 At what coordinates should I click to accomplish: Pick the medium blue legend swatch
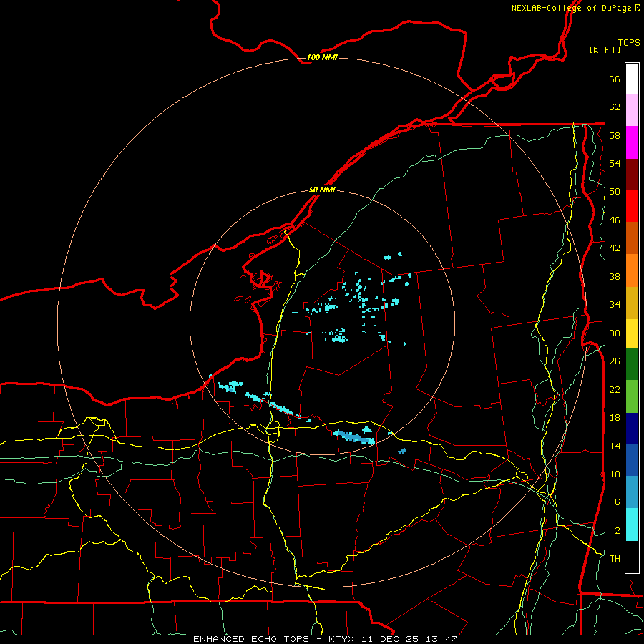[x=632, y=460]
